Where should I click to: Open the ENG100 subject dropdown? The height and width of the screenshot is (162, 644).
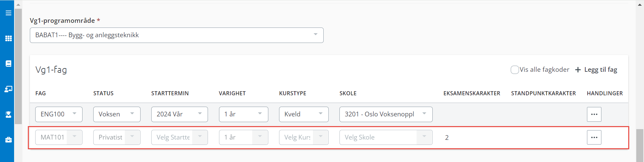point(59,114)
